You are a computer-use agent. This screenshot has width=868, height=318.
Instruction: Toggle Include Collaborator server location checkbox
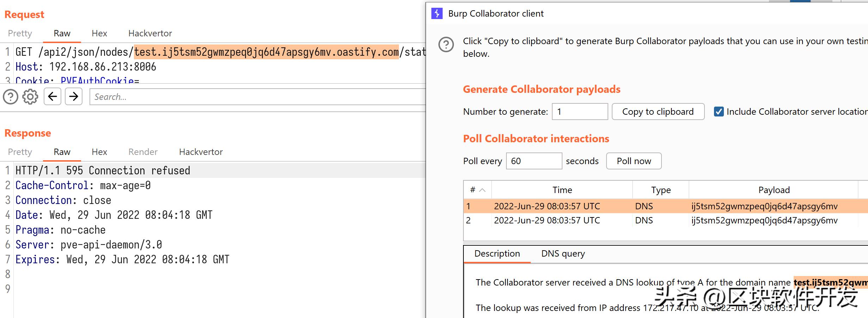click(719, 112)
